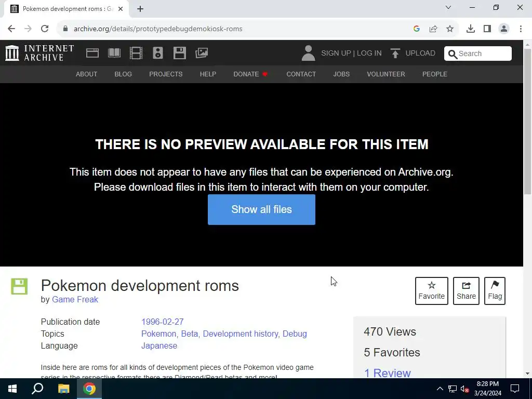Click the scrollbar down arrow
This screenshot has height=399, width=532.
pos(528,374)
